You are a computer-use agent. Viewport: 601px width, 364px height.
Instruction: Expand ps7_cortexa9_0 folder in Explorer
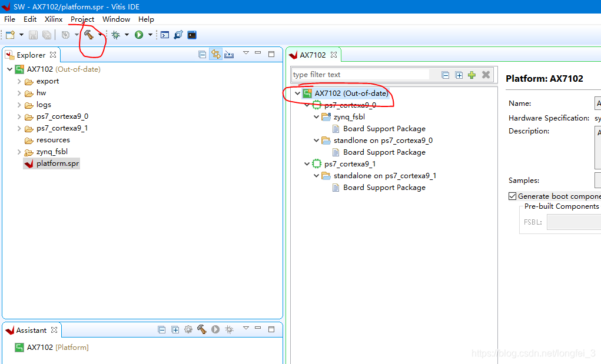tap(19, 117)
